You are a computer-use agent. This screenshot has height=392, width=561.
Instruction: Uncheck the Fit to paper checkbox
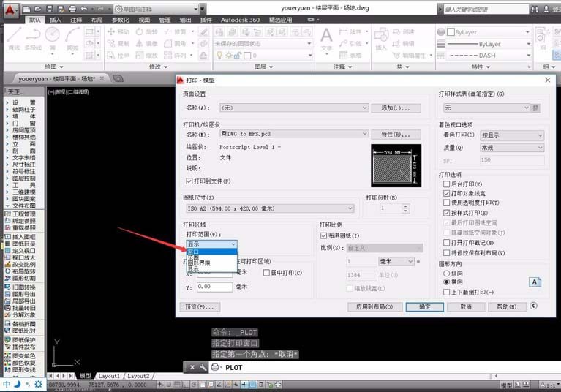pos(323,235)
